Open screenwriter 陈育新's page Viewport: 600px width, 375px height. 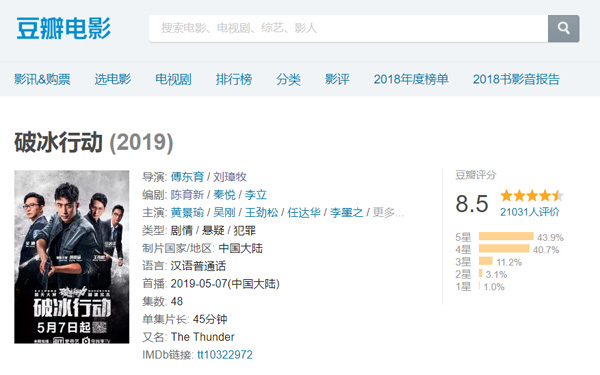(x=187, y=195)
